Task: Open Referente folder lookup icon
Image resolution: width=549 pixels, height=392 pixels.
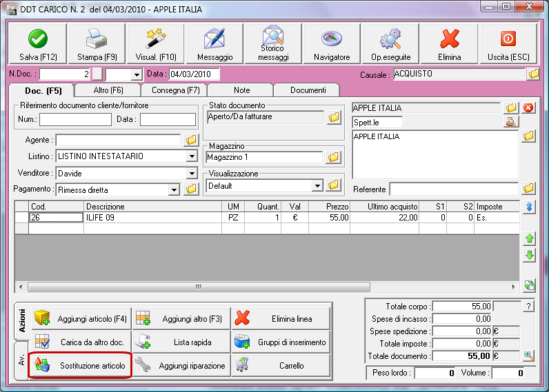Action: [528, 189]
